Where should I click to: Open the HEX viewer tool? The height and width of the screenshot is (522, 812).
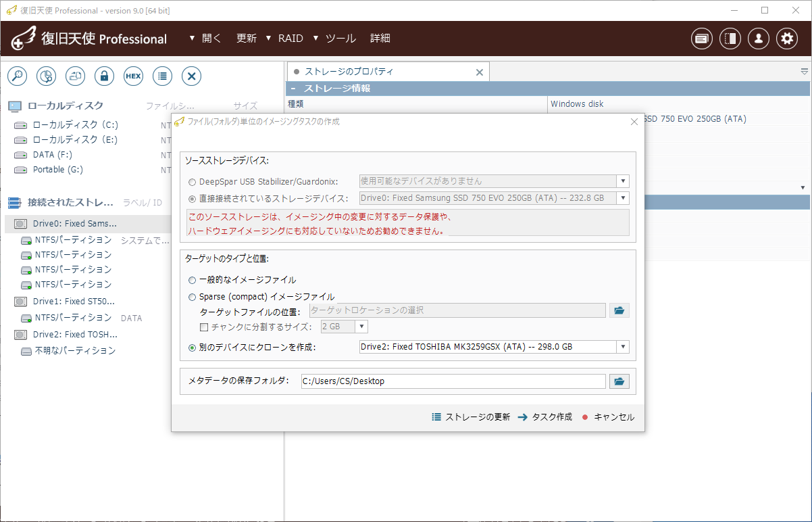pos(133,76)
